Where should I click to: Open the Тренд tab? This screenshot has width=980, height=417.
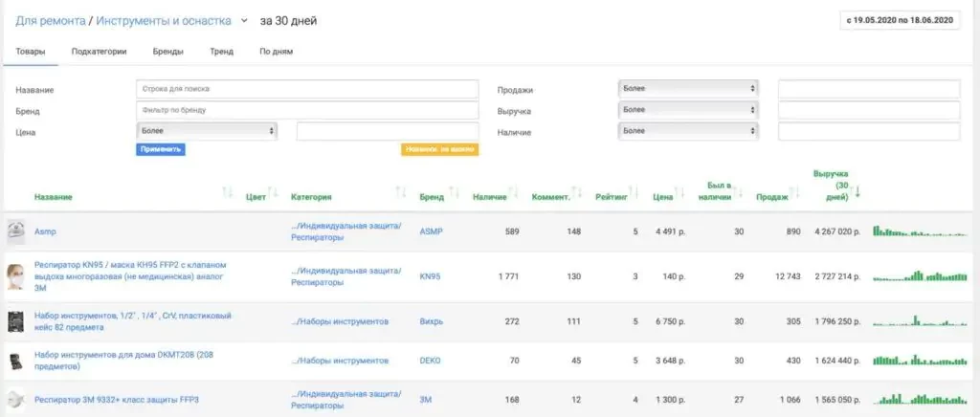coord(221,52)
